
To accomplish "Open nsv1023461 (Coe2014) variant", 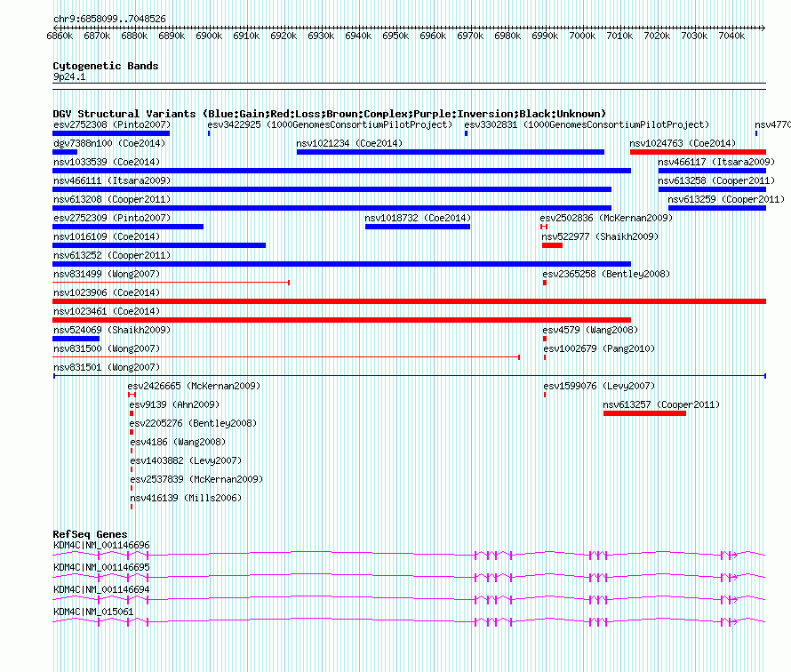I will (x=107, y=311).
